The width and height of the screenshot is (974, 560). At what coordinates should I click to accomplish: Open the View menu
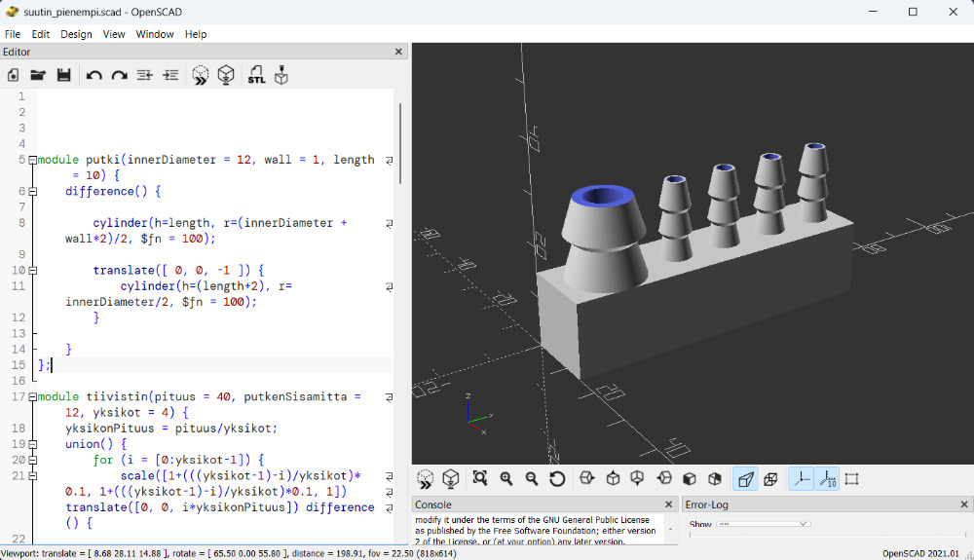(114, 34)
